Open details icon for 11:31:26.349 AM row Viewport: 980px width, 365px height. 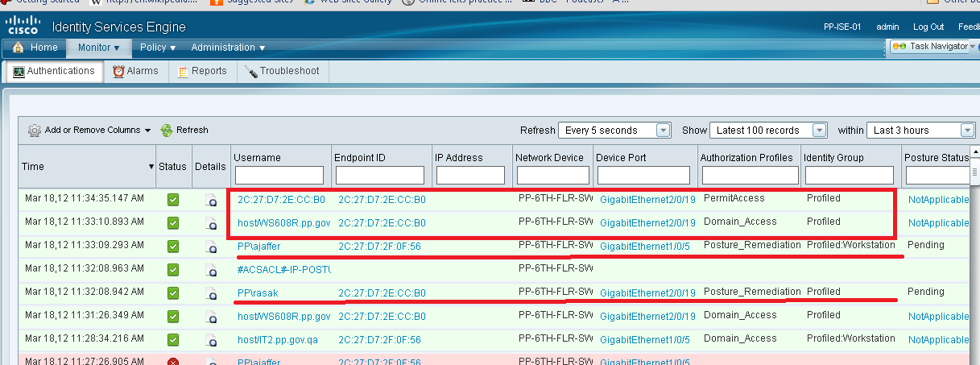(211, 317)
